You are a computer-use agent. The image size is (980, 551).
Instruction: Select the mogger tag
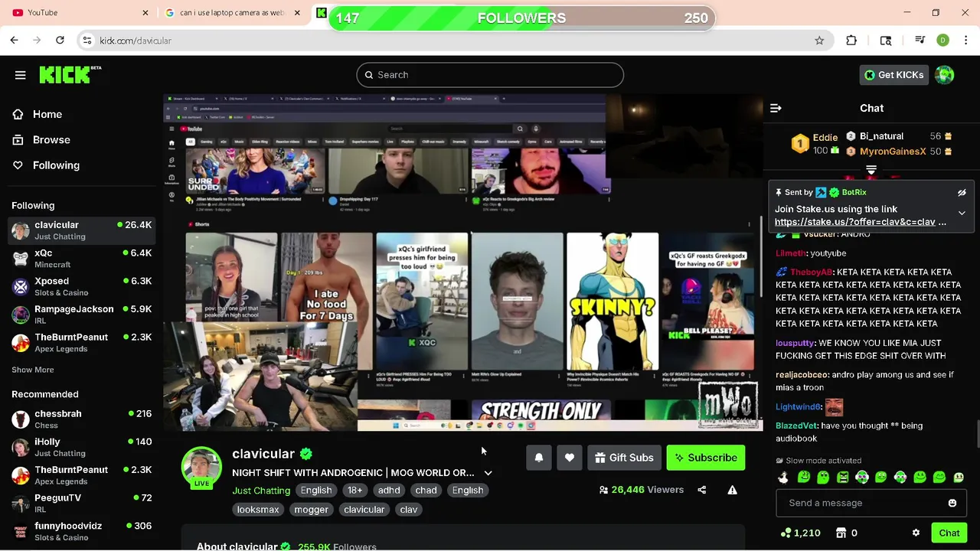click(312, 510)
